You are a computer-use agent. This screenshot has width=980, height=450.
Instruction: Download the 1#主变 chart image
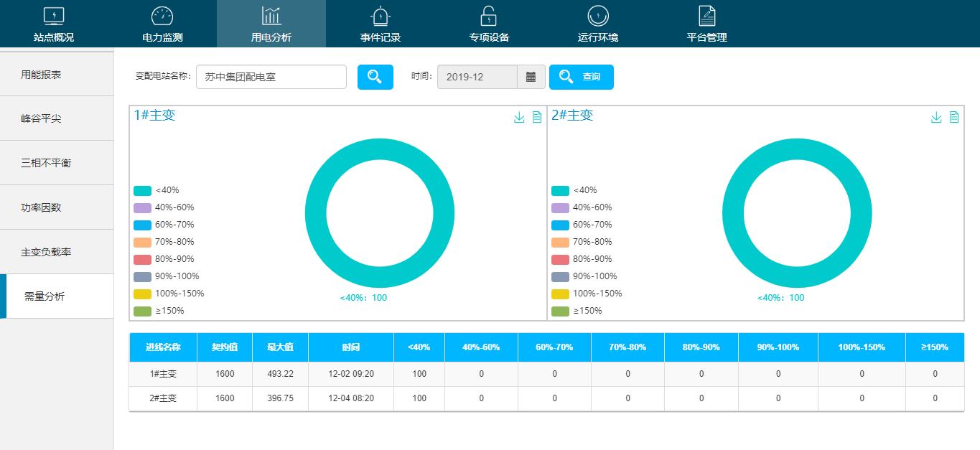519,118
